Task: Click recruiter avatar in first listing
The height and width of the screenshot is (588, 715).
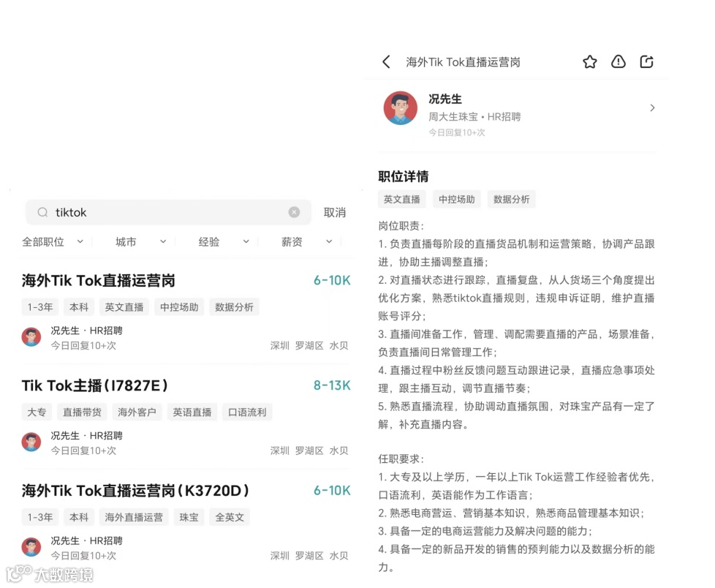Action: point(31,337)
